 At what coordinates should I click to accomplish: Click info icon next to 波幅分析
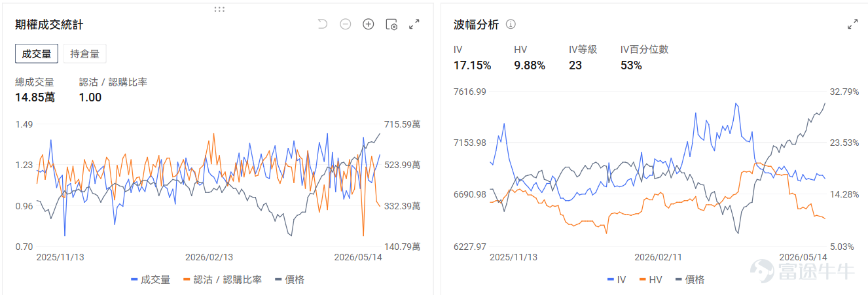(511, 24)
